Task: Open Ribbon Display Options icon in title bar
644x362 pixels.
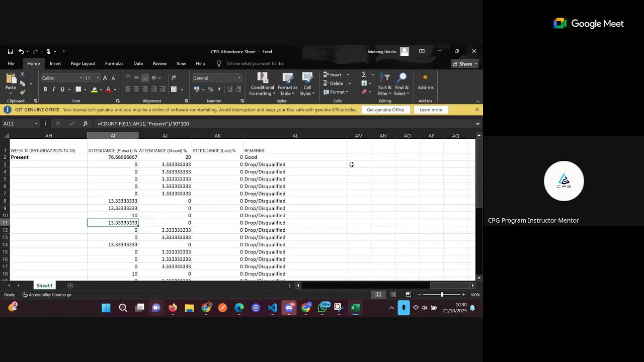Action: coord(422,51)
